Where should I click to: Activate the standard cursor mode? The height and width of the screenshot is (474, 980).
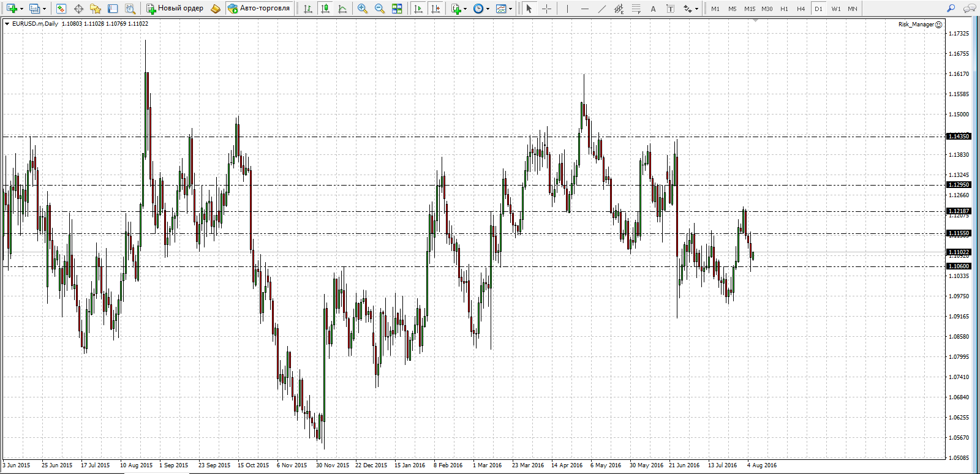pyautogui.click(x=529, y=9)
